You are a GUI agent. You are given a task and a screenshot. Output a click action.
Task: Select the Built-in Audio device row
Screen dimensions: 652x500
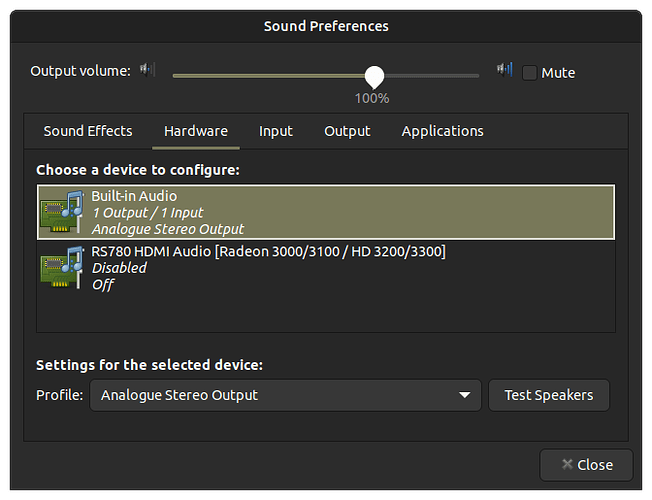click(x=326, y=212)
